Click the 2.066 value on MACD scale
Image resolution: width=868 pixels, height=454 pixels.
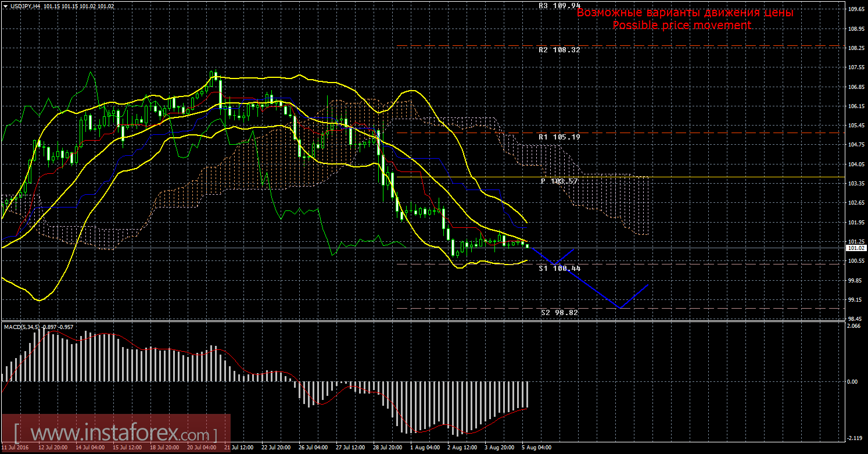pos(854,327)
